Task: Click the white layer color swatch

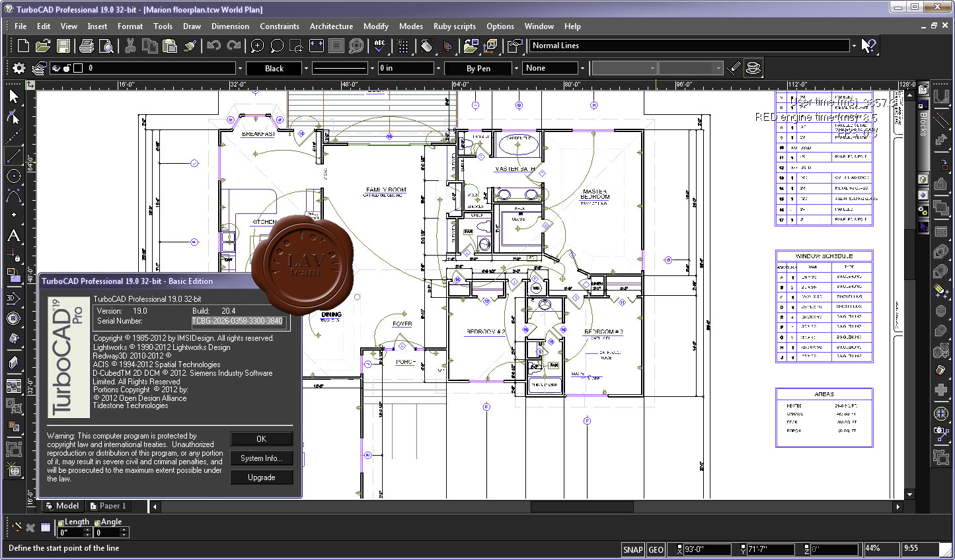Action: click(x=77, y=68)
